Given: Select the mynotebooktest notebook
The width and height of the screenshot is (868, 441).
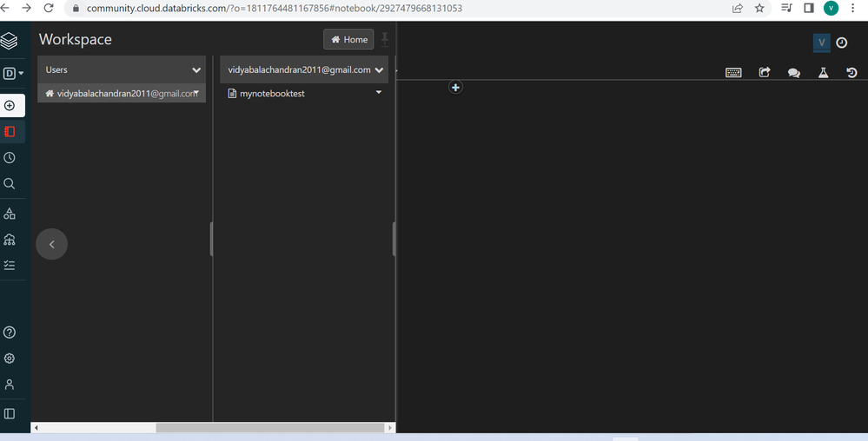Looking at the screenshot, I should (272, 94).
